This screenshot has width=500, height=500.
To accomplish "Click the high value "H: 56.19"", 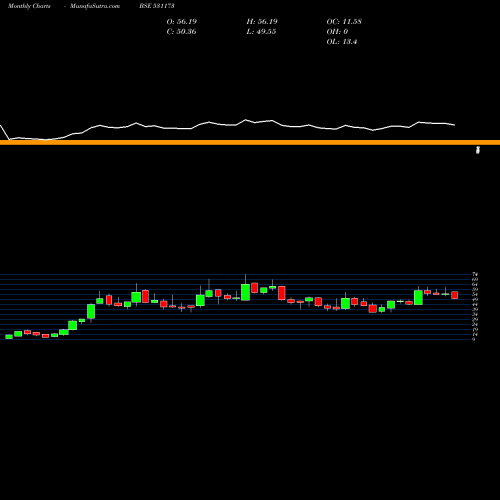I will pos(262,21).
